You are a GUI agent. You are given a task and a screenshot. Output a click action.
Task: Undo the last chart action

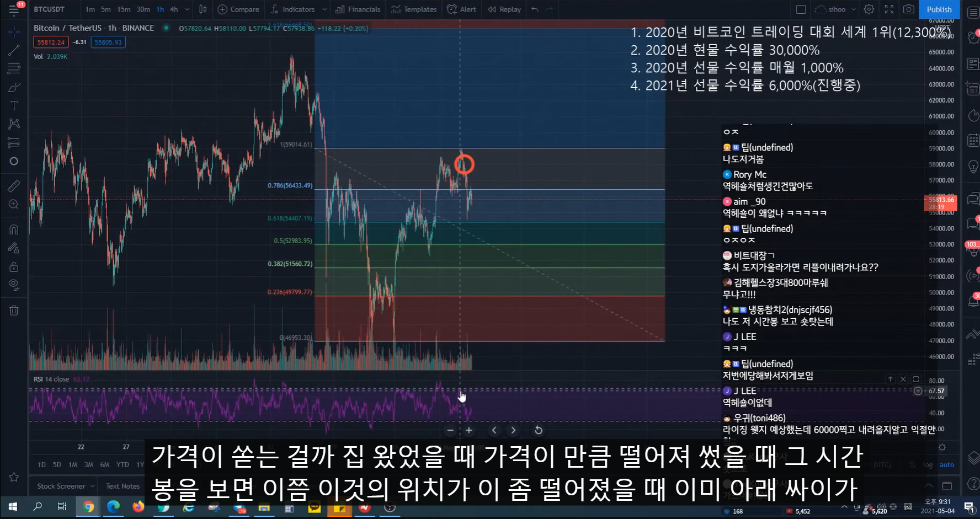tap(535, 9)
